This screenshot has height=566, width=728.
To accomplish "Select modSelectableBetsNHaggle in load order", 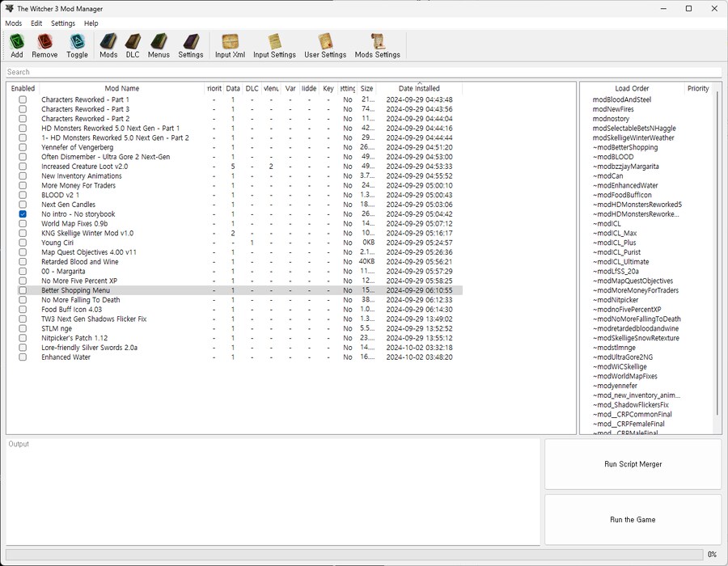I will [634, 129].
